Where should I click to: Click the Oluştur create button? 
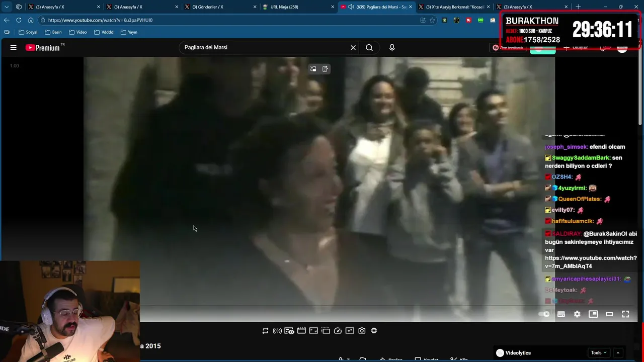576,48
